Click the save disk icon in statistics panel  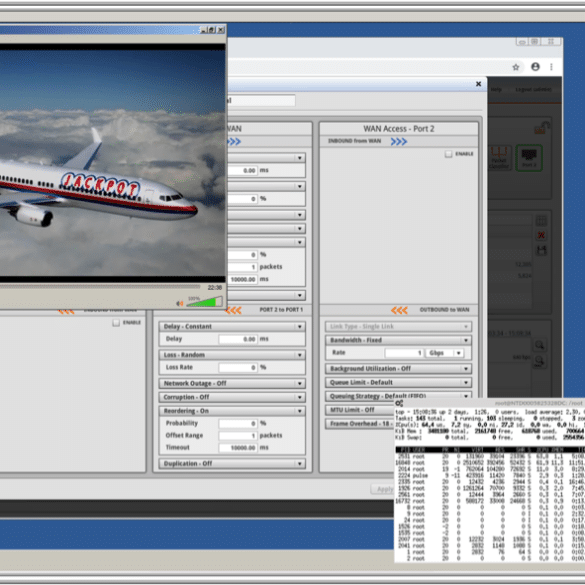point(541,250)
